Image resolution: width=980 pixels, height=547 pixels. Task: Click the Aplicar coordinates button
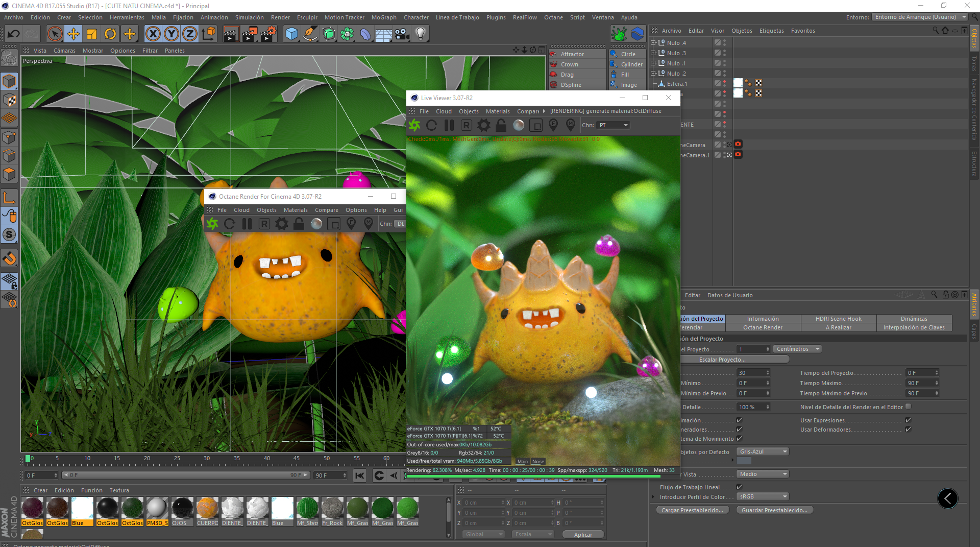tap(583, 535)
